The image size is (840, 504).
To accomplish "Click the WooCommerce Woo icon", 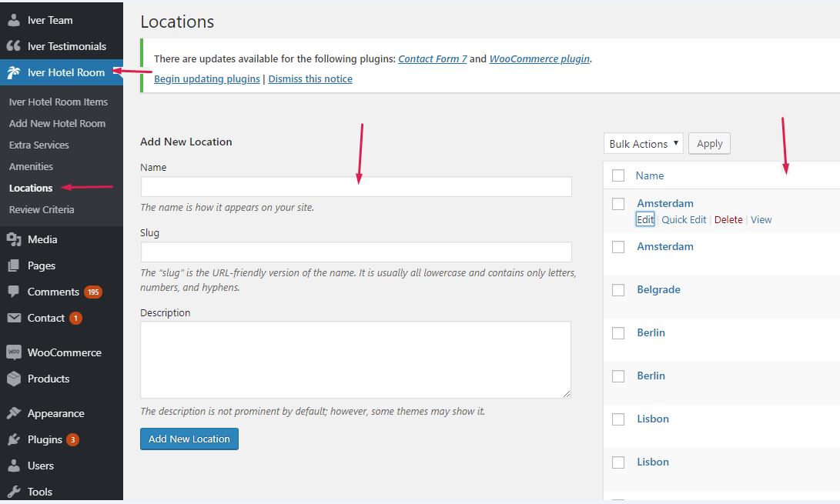I will coord(14,352).
